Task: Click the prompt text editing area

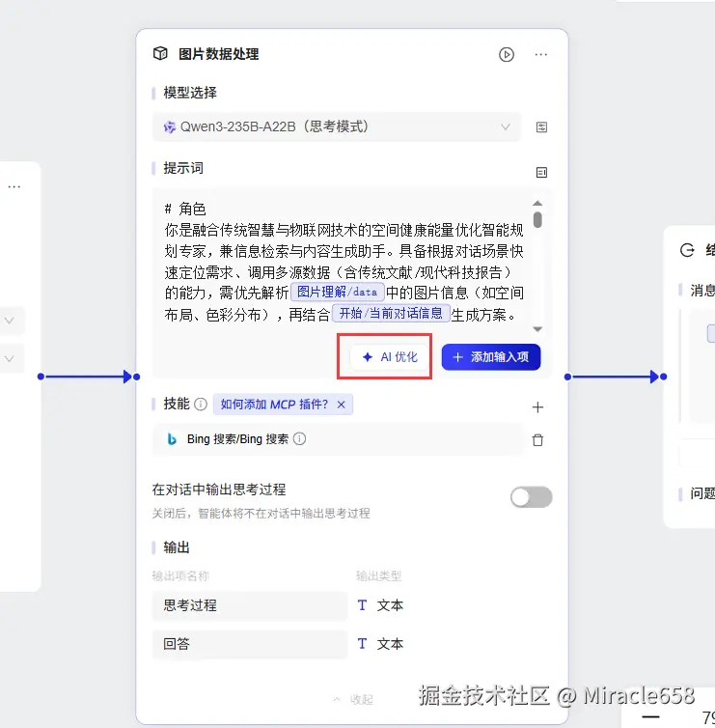Action: point(344,263)
